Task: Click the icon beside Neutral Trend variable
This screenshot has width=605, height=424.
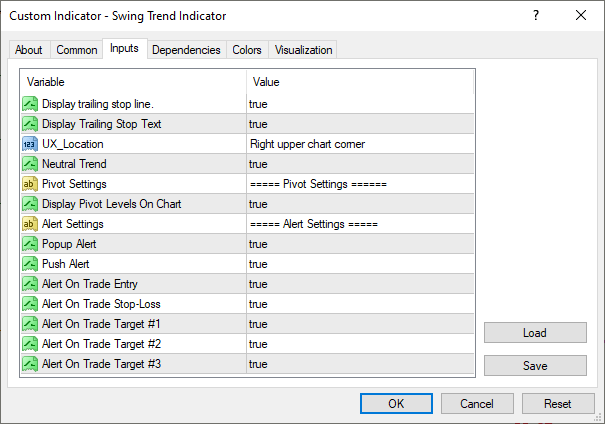Action: 30,164
